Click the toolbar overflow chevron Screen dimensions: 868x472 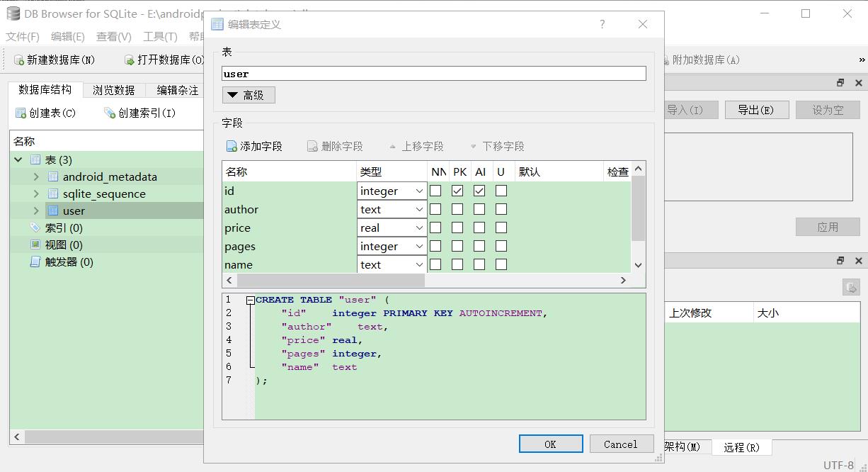tap(862, 60)
